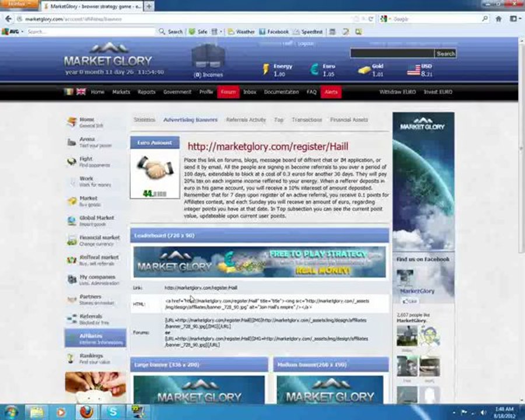
Task: Click the reload icon in address bar
Action: tap(370, 19)
